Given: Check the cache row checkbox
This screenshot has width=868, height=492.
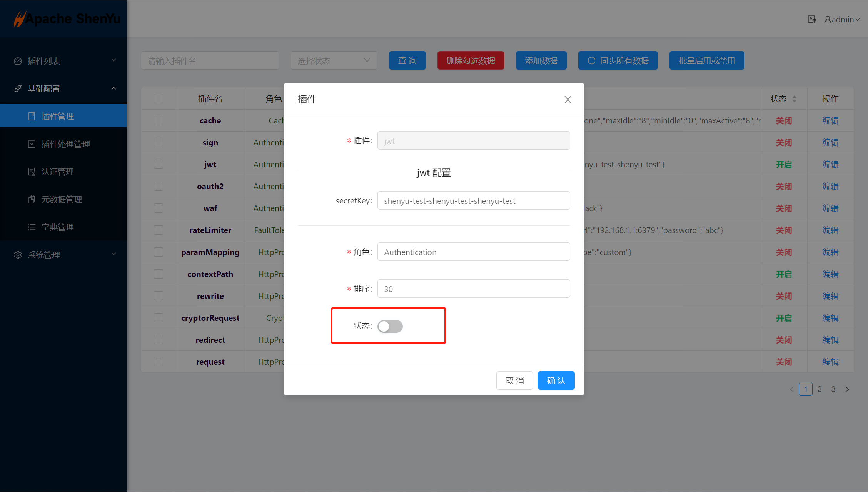Looking at the screenshot, I should click(159, 120).
